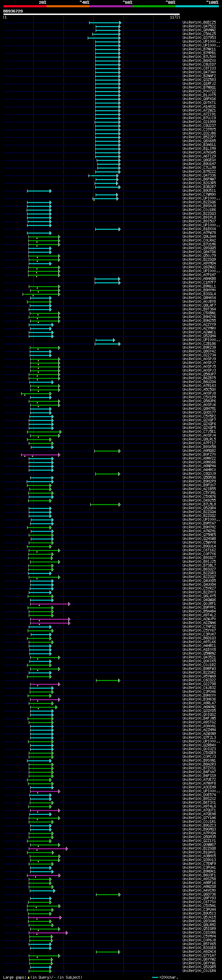Viewport: 222px width, 980px height.
Task: Click the UniRef100_B9SHJ8 label
Action: coord(199,206)
